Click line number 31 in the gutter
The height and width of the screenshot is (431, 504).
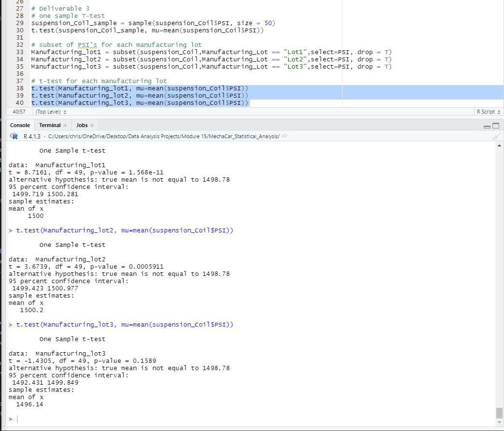pos(20,38)
